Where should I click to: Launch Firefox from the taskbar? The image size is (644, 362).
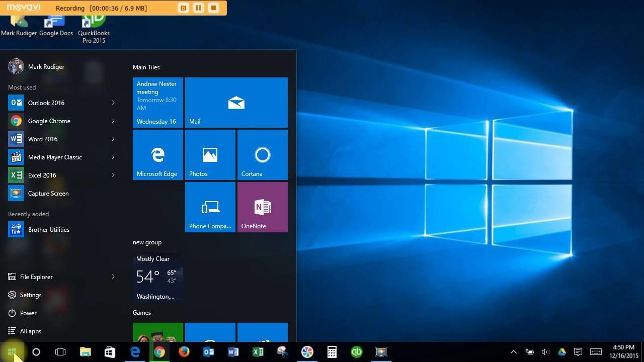(184, 352)
